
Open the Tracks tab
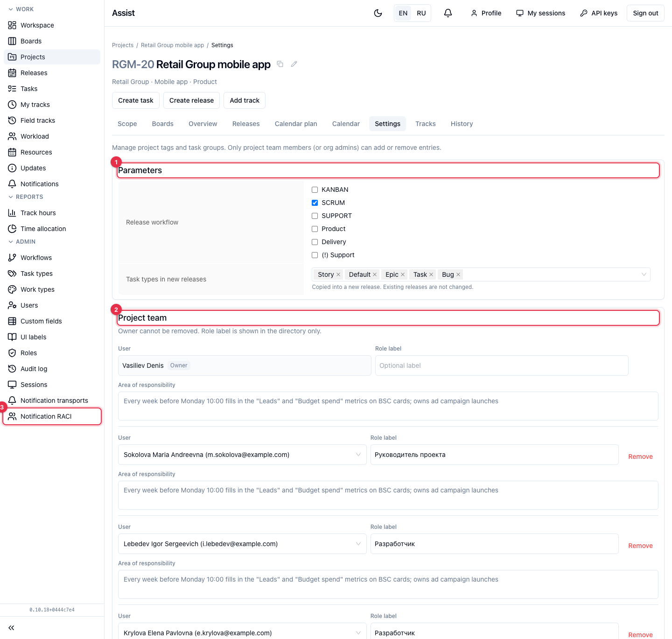pos(426,124)
